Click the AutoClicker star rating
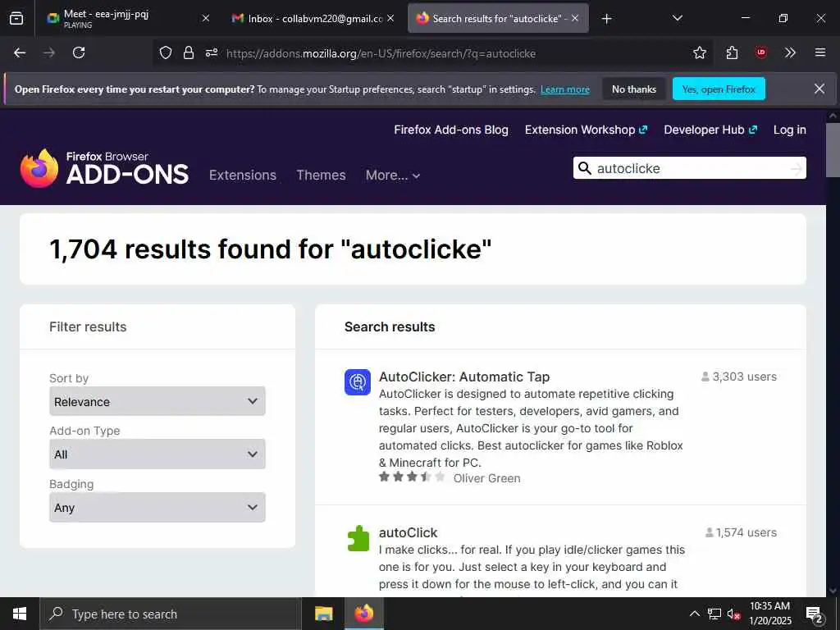Image resolution: width=840 pixels, height=630 pixels. point(412,477)
